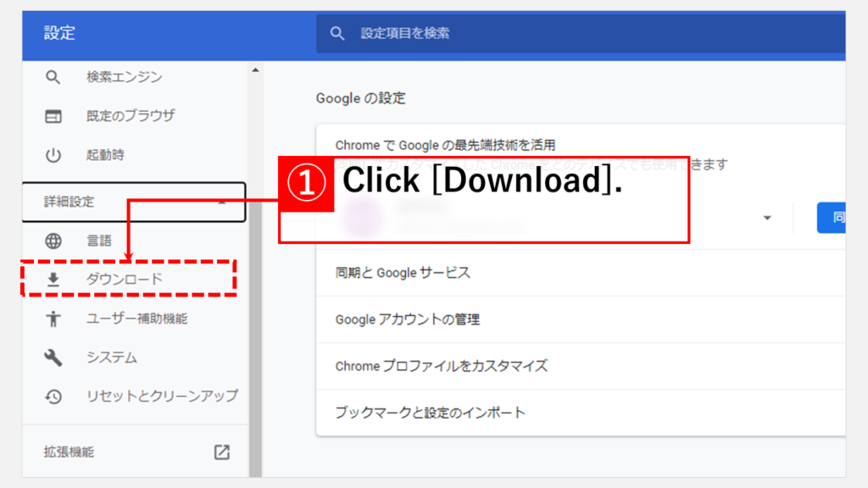Open Chrome プロファイルをカスタマイズ row
Viewport: 868px width, 488px height.
tap(581, 366)
